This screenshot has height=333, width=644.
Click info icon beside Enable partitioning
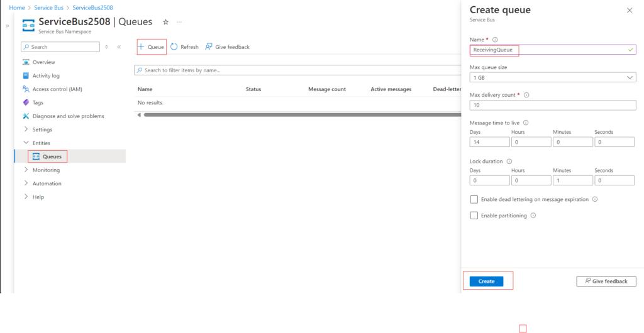[533, 216]
